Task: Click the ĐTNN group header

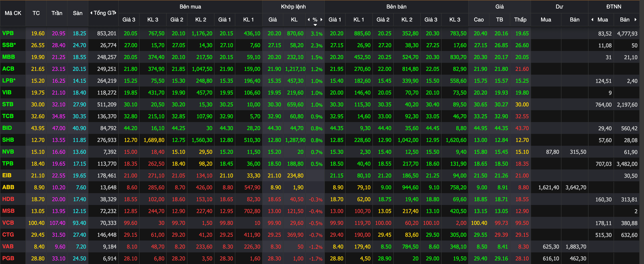Action: pyautogui.click(x=614, y=6)
